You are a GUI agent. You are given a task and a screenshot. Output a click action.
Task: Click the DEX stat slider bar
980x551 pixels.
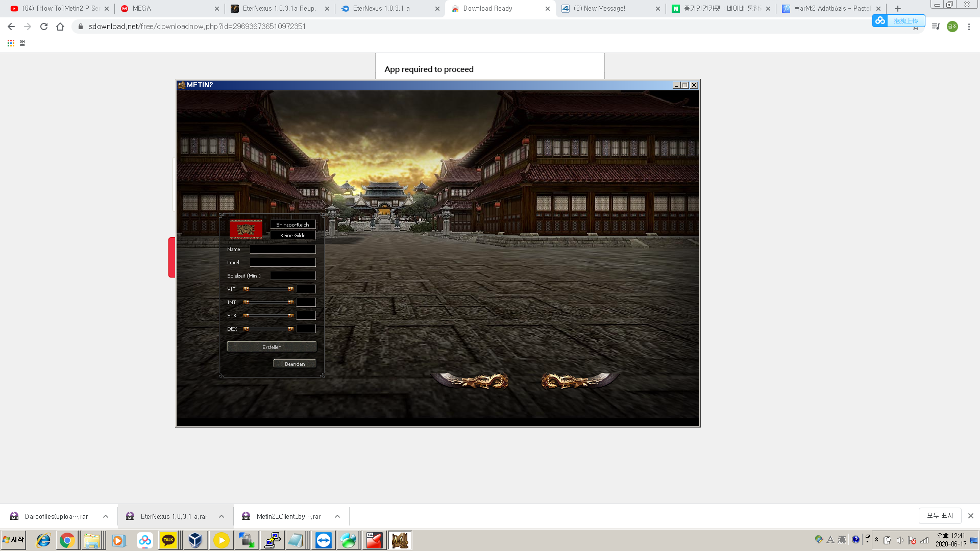268,329
